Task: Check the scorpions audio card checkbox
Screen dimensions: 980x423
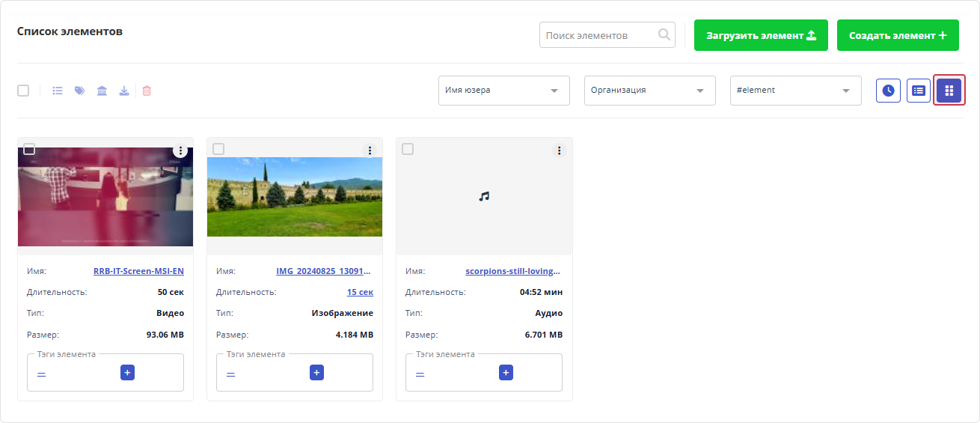Action: coord(408,149)
